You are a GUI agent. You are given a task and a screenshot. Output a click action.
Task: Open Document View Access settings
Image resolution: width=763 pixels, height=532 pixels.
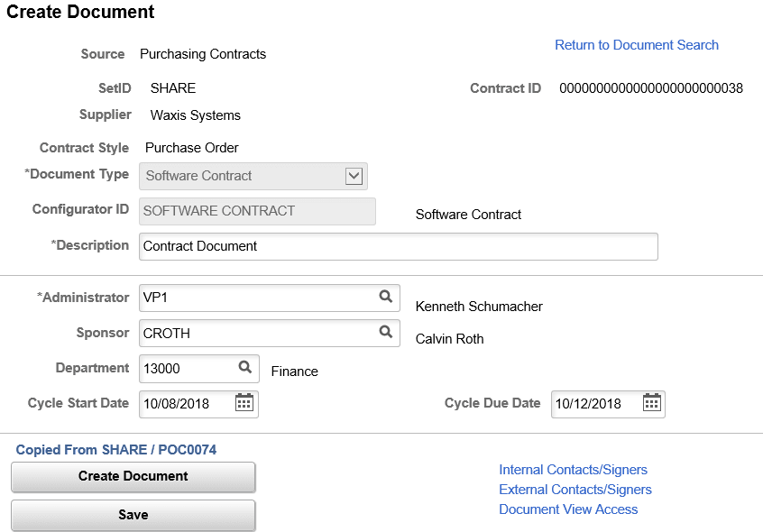(x=568, y=509)
